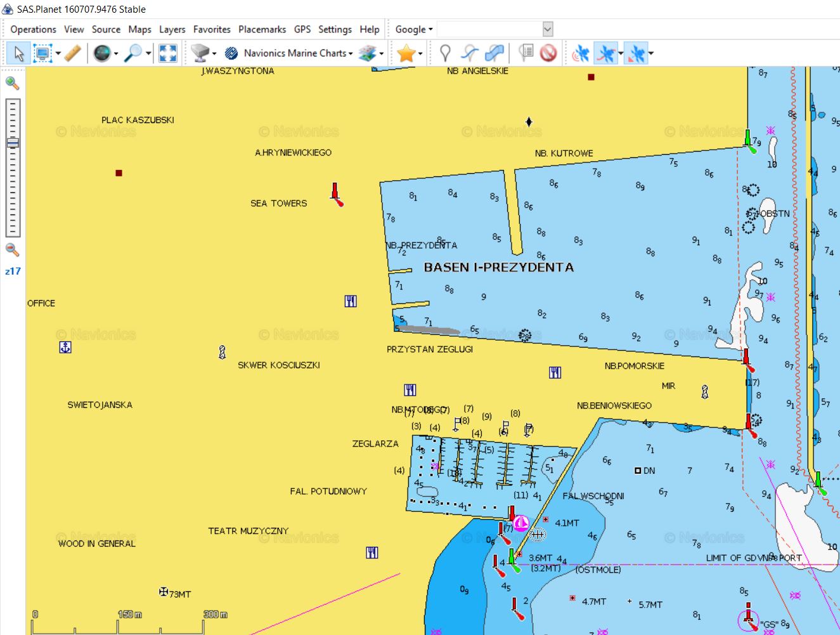The height and width of the screenshot is (635, 840).
Task: Expand the layers icon dropdown arrow
Action: pos(382,53)
